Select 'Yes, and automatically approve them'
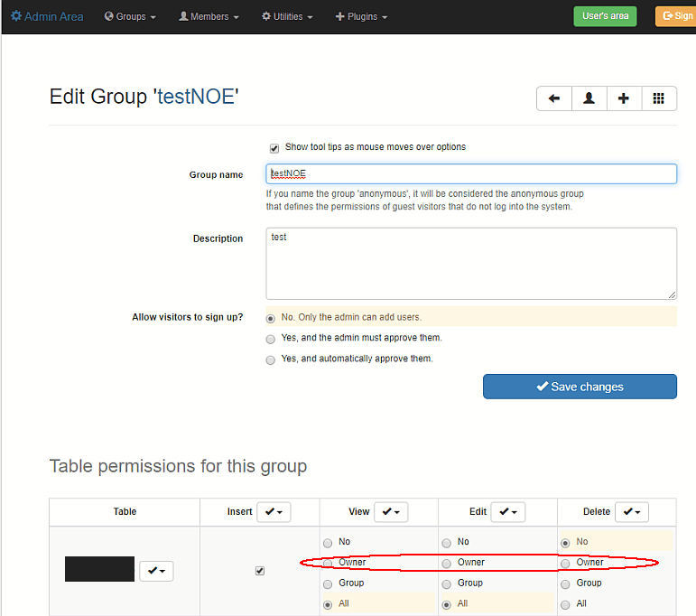The height and width of the screenshot is (616, 696). click(270, 359)
